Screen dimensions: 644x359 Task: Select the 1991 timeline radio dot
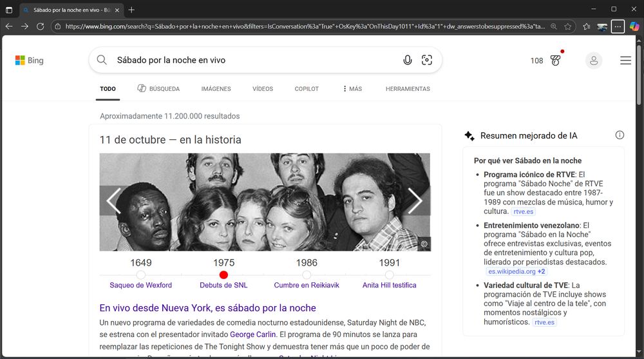pos(389,275)
